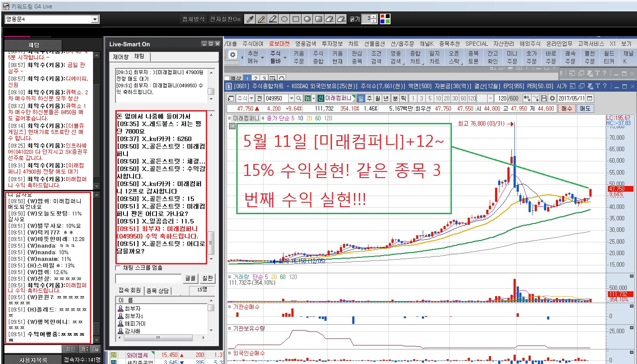Select the pencil drawing tool
Image resolution: width=637 pixels, height=364 pixels.
click(261, 19)
